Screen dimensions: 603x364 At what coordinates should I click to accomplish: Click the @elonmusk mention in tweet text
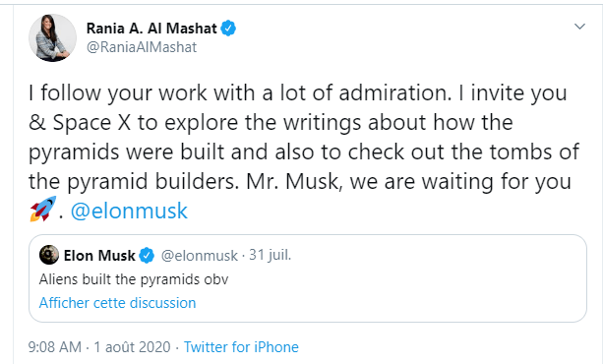[x=129, y=211]
